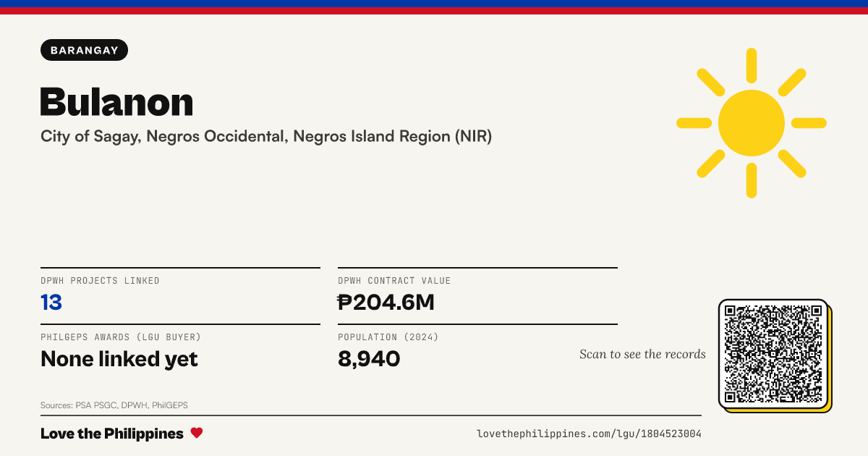Screen dimensions: 868x456
Task: Click the red stripe below the blue band
Action: coord(434,11)
